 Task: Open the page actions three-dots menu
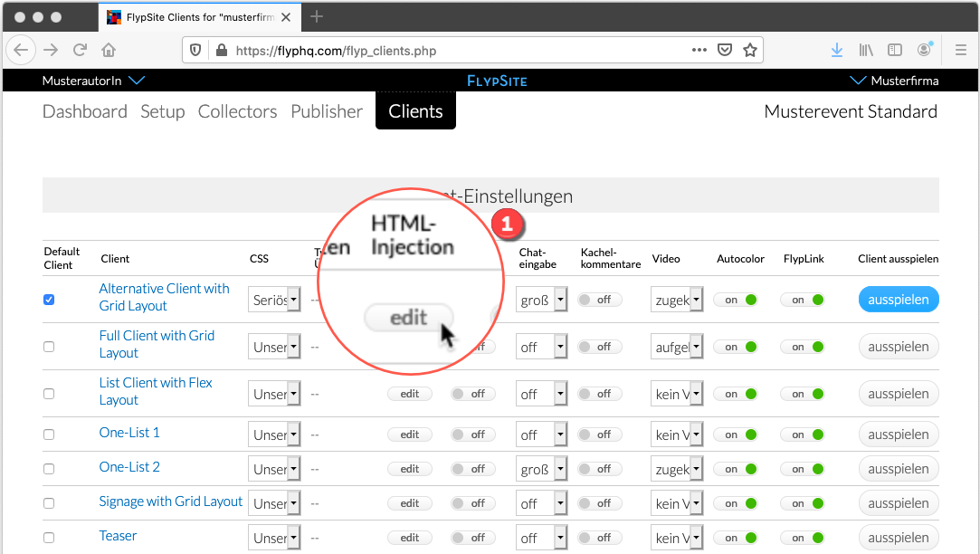pyautogui.click(x=699, y=50)
